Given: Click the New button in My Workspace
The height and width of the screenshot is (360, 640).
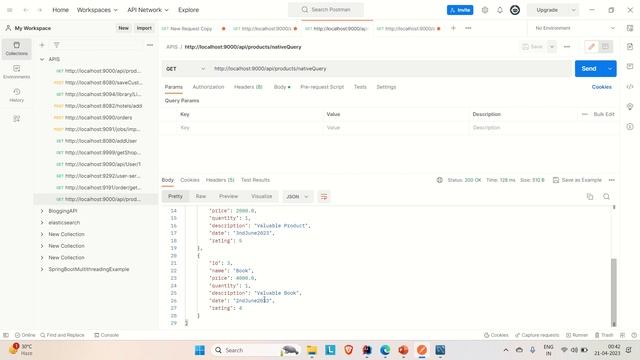Looking at the screenshot, I should click(123, 28).
